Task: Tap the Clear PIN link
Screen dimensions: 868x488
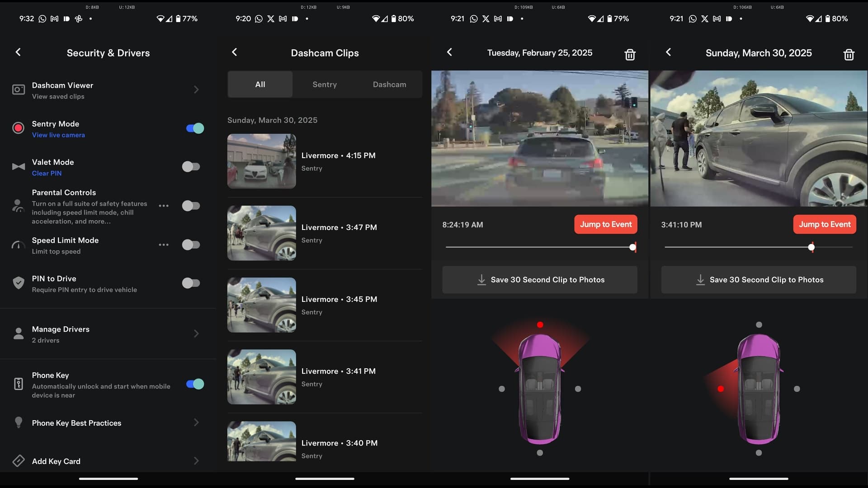Action: point(47,174)
